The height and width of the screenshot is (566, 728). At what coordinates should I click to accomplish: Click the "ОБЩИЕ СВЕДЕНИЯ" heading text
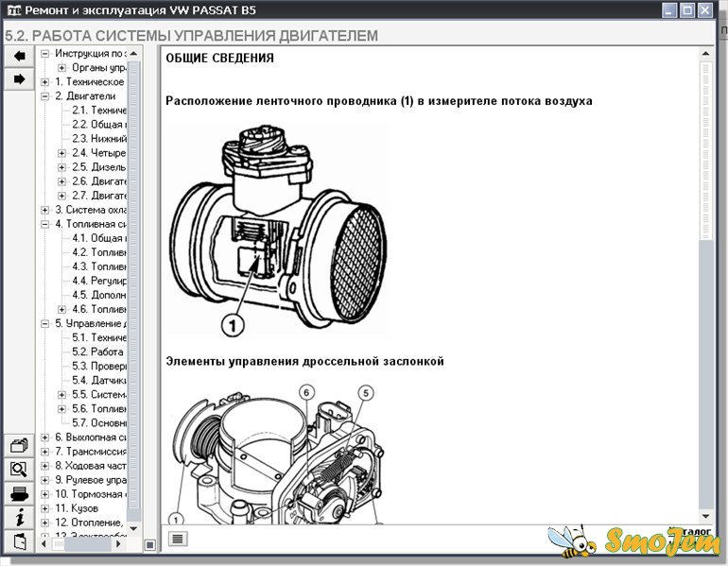[219, 58]
